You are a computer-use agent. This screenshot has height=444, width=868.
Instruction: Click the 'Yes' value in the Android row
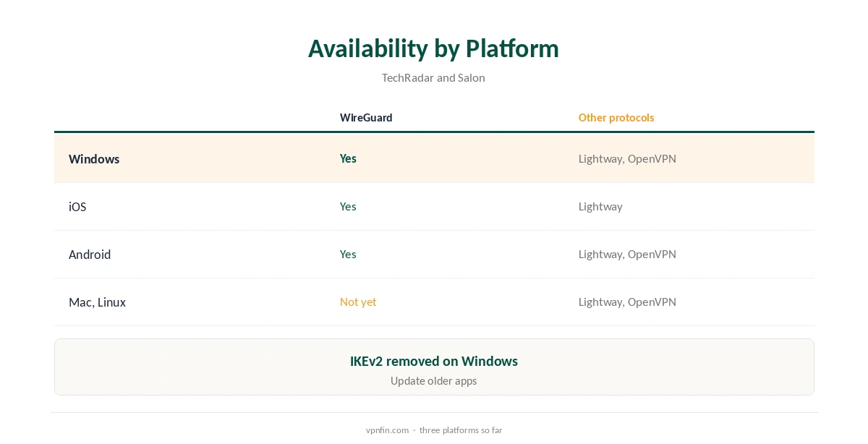348,254
